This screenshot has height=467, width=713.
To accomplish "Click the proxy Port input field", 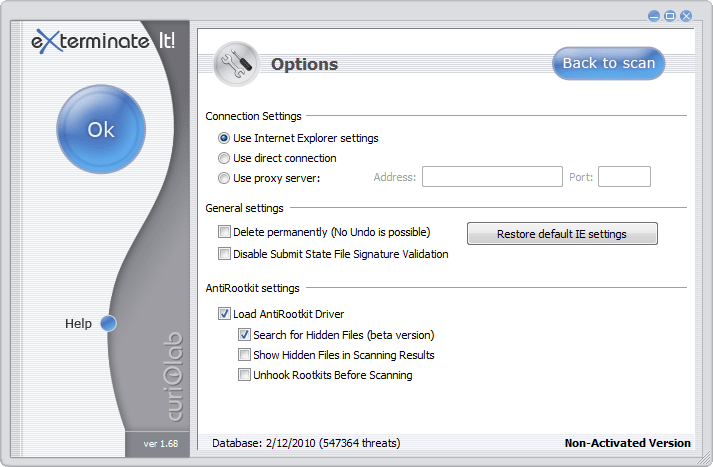I will [624, 176].
